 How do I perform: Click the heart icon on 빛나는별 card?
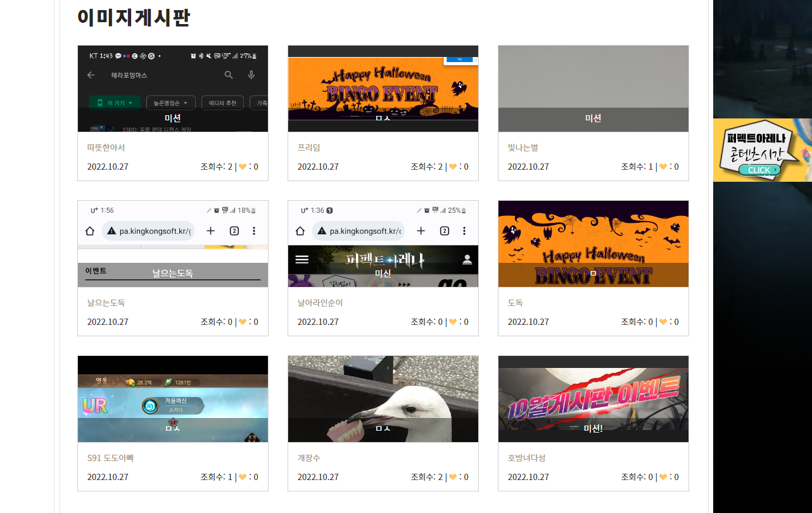coord(663,167)
